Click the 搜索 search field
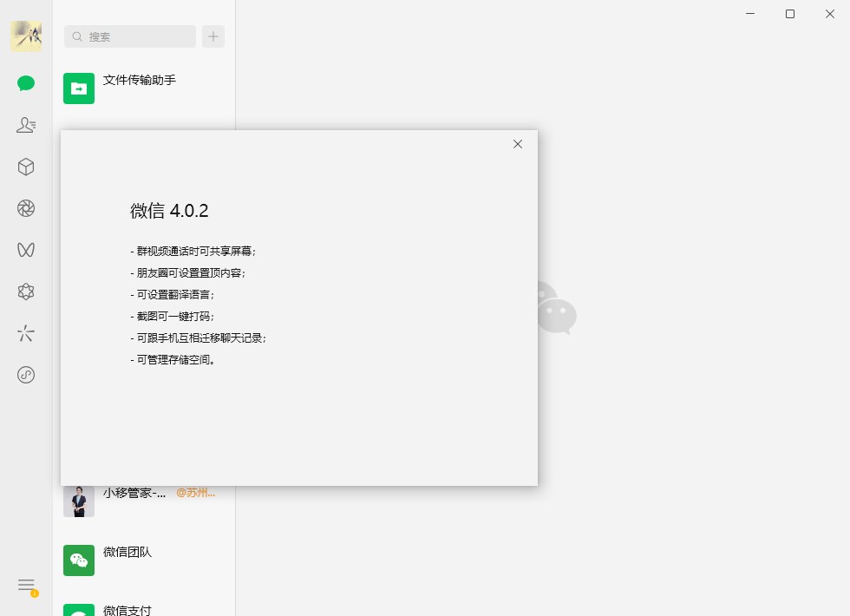This screenshot has width=850, height=616. (x=130, y=36)
